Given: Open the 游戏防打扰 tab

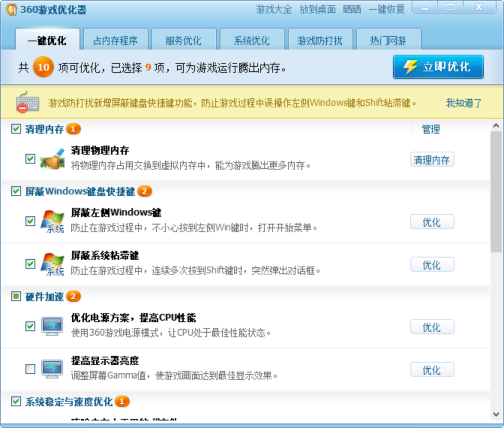Looking at the screenshot, I should (320, 41).
